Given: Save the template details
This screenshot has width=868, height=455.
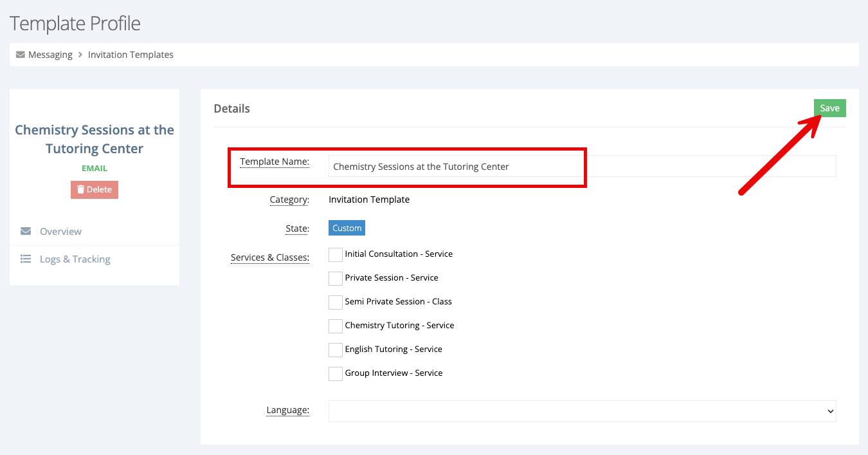Looking at the screenshot, I should (829, 108).
